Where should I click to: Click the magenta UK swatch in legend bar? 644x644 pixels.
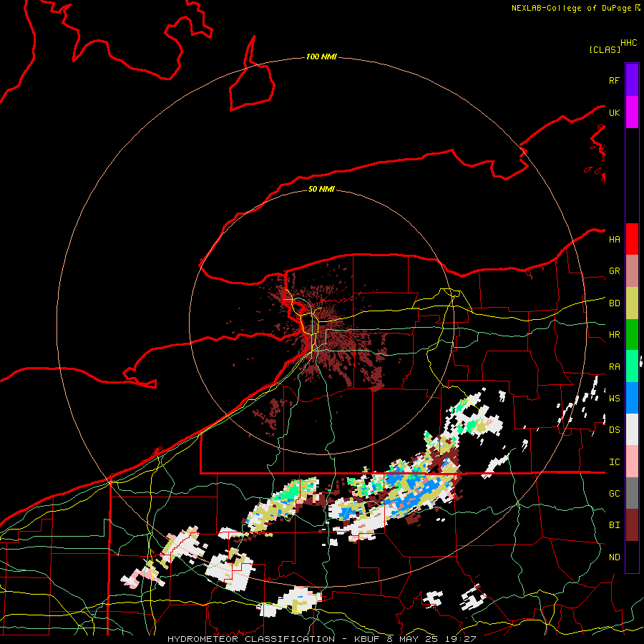pyautogui.click(x=632, y=112)
